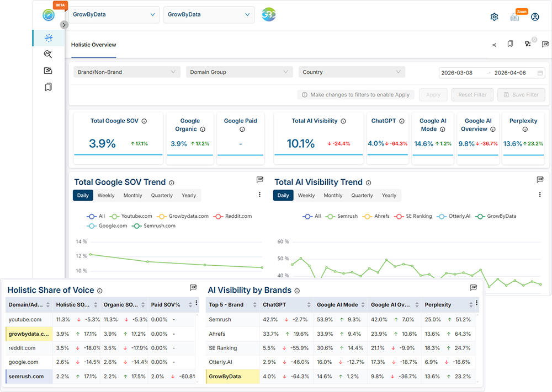Click the bookmark icon in sidebar
This screenshot has height=392, width=552.
48,87
